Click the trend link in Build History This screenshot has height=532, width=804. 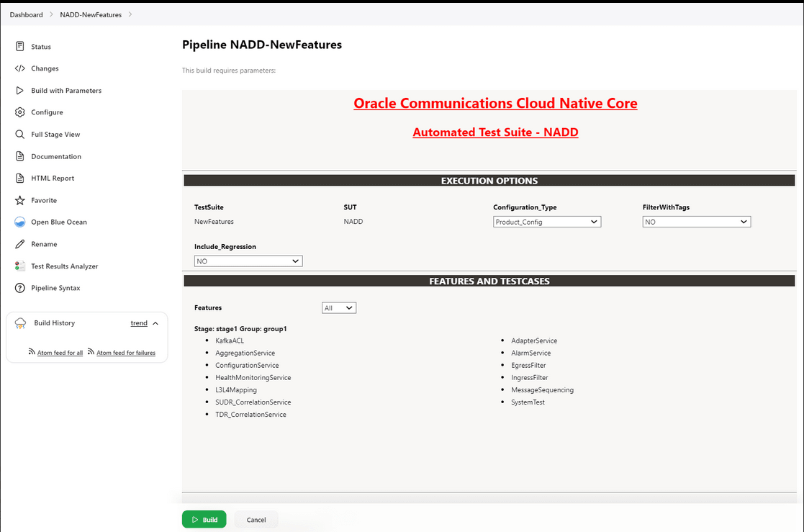[x=139, y=323]
